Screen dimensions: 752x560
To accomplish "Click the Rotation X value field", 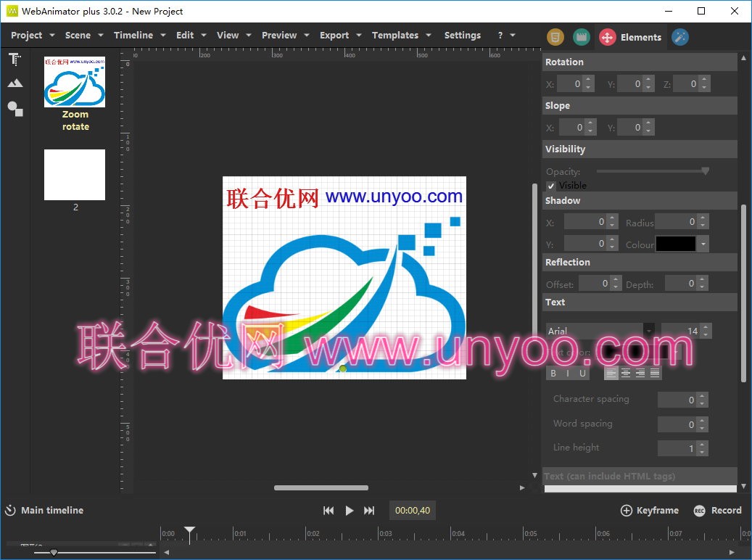I will pyautogui.click(x=571, y=84).
